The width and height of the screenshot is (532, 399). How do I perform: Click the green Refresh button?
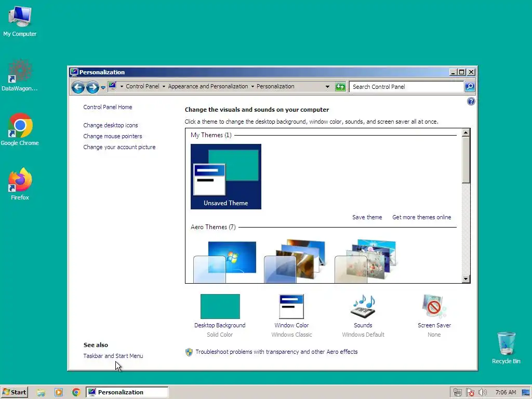point(340,87)
